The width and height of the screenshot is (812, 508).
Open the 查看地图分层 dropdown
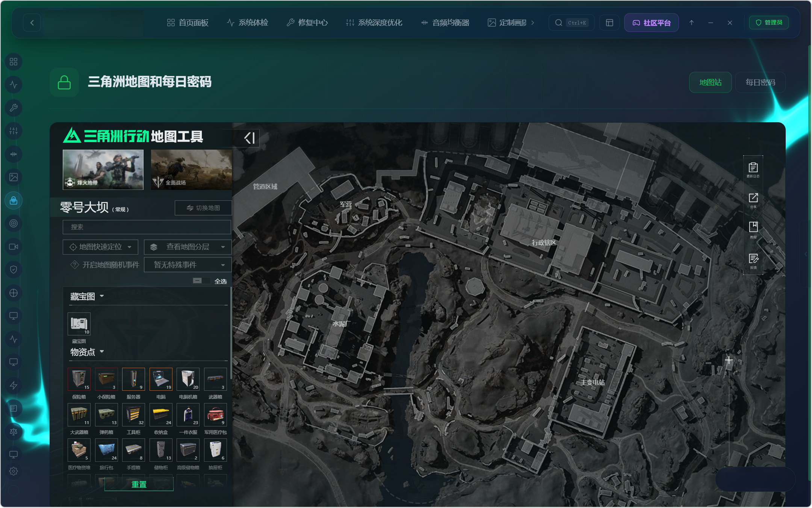(188, 247)
